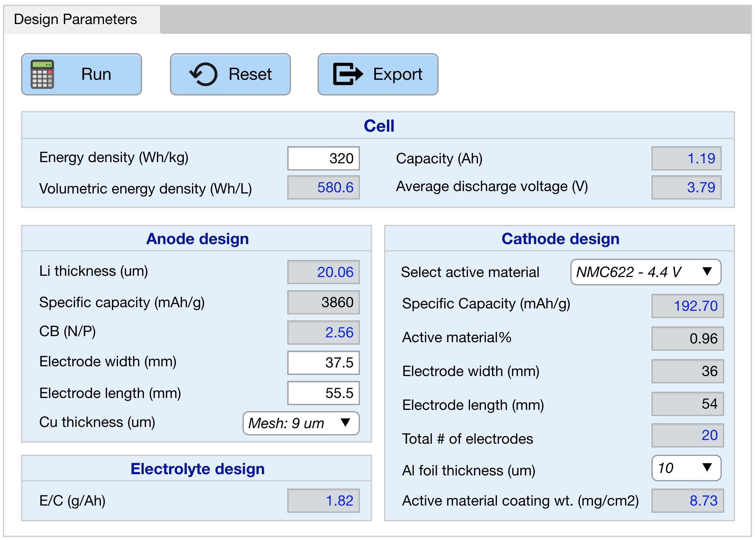Run the cell design calculation
This screenshot has width=756, height=540.
81,74
